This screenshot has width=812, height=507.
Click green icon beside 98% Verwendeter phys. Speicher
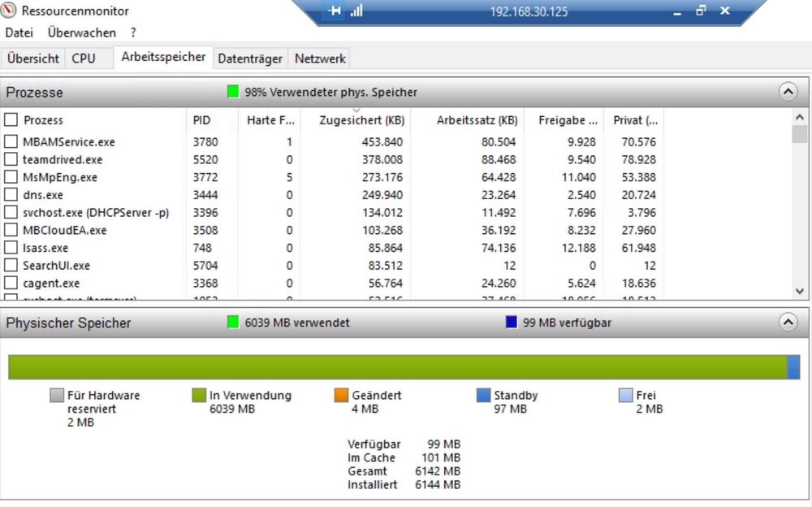click(x=234, y=93)
